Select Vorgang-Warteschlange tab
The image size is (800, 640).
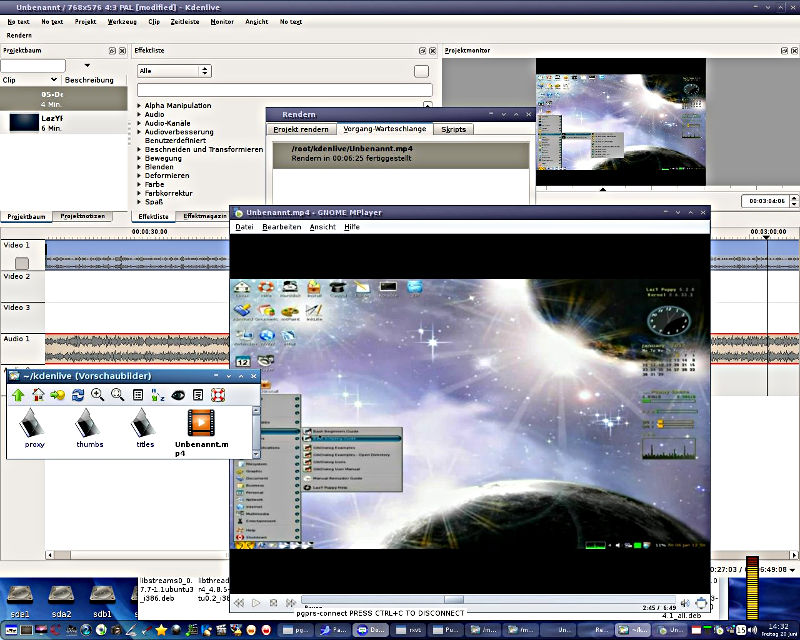[385, 129]
